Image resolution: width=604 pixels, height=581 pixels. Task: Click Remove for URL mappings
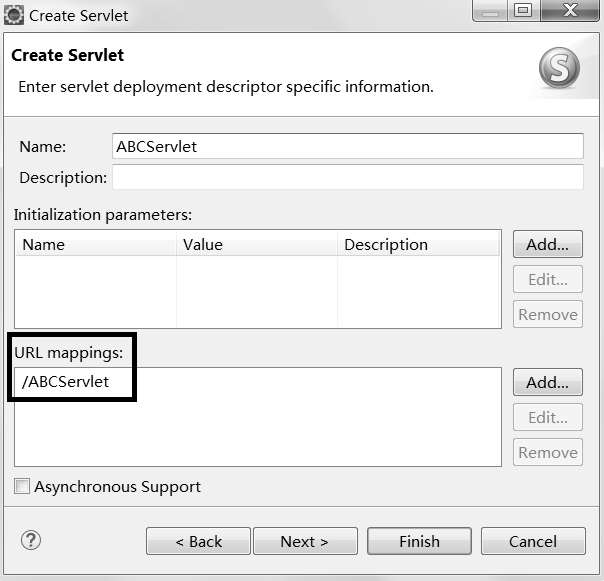coord(547,452)
